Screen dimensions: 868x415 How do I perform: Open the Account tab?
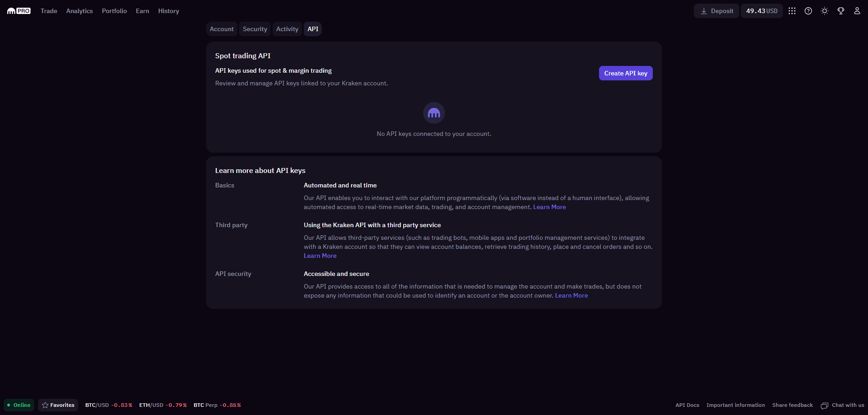(222, 29)
